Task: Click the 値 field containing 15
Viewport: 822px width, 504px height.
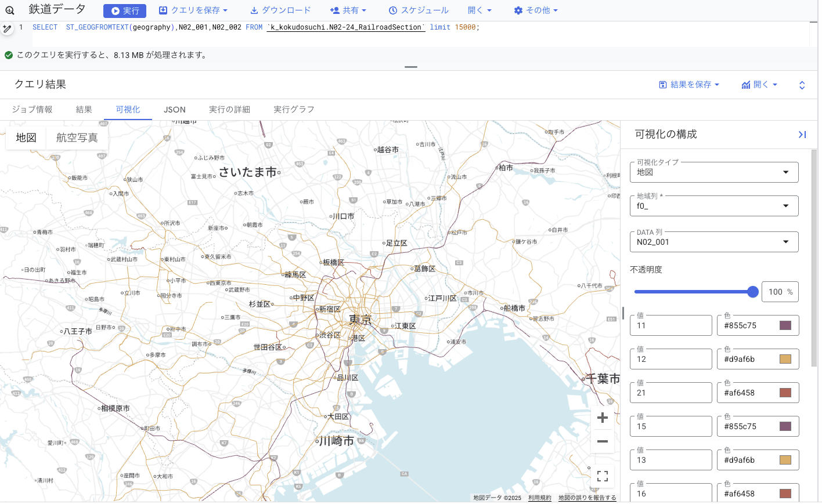Action: 670,426
